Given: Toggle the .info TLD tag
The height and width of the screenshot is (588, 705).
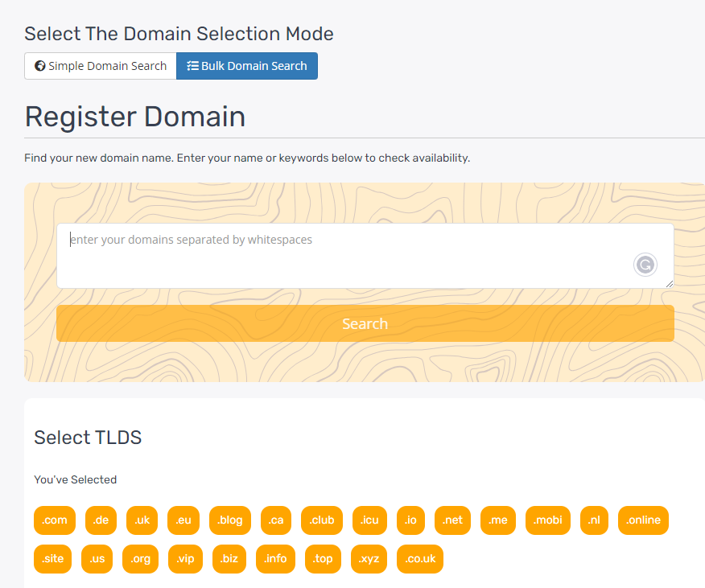Looking at the screenshot, I should 275,559.
